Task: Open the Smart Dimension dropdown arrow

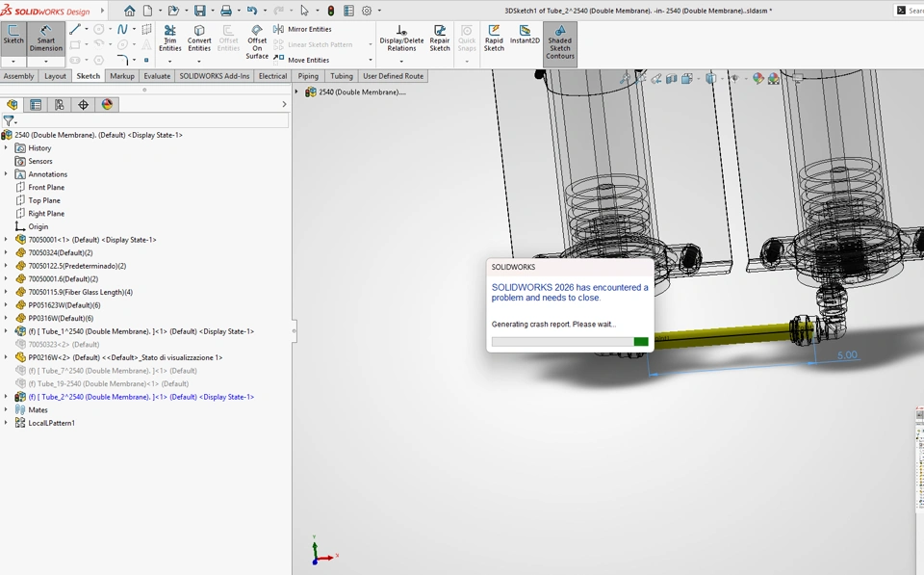Action: 45,62
